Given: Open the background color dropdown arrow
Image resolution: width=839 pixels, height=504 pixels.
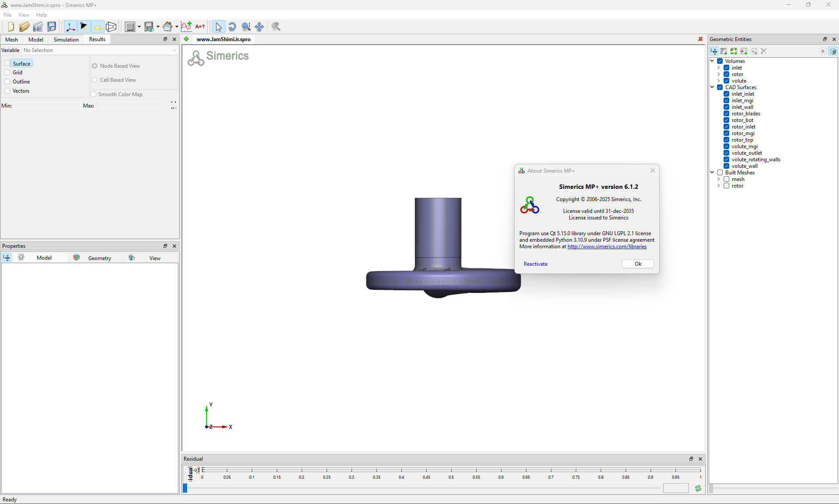Looking at the screenshot, I should point(139,27).
